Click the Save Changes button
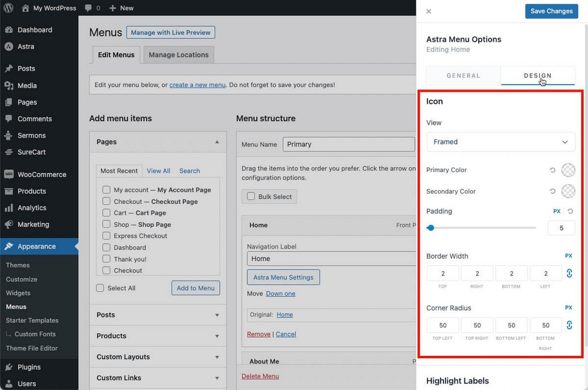 click(x=552, y=11)
